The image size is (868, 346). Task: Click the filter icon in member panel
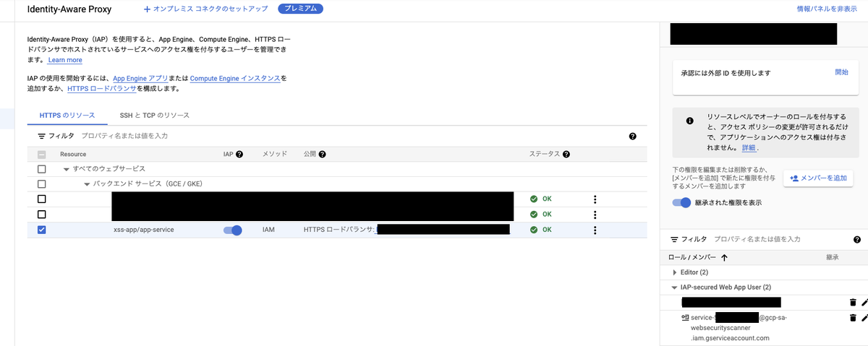[x=674, y=239]
